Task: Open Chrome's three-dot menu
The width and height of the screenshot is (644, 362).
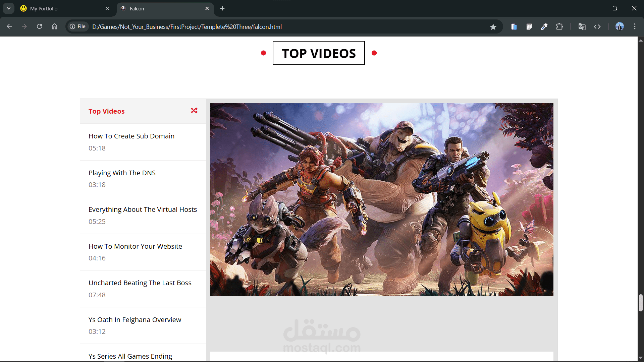Action: 635,26
